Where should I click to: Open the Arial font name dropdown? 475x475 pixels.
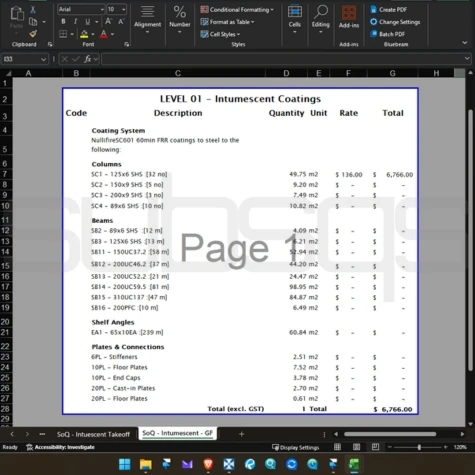tap(102, 9)
